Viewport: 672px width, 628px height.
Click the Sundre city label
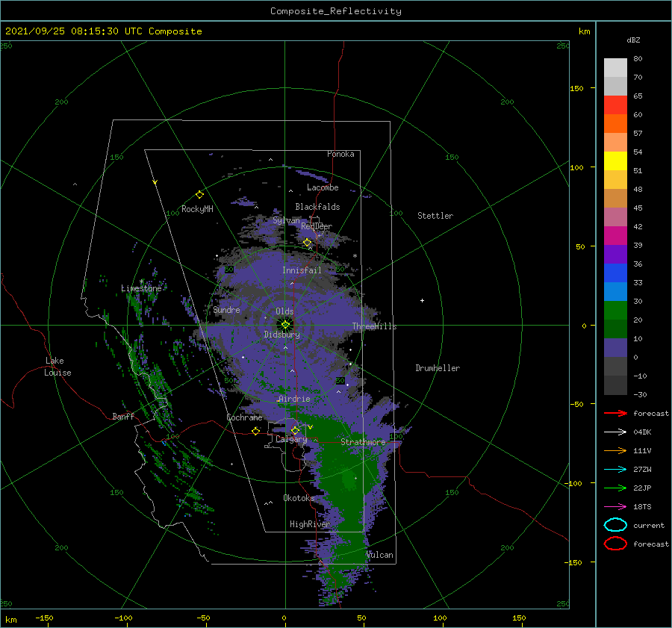coord(226,309)
